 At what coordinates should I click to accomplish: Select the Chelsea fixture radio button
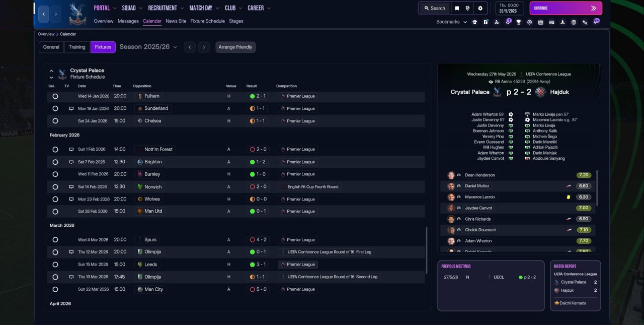[55, 121]
